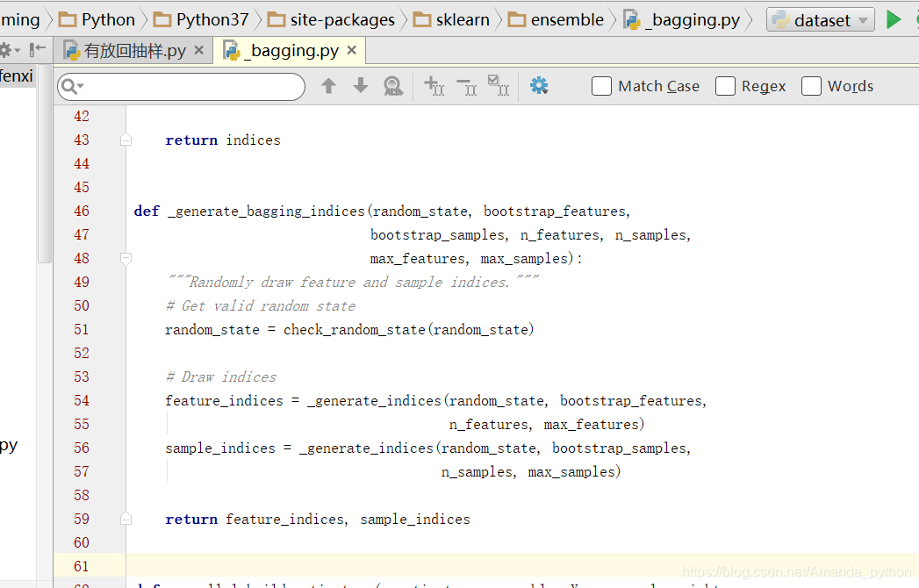
Task: Collapse code fold at line 59
Action: tap(126, 520)
